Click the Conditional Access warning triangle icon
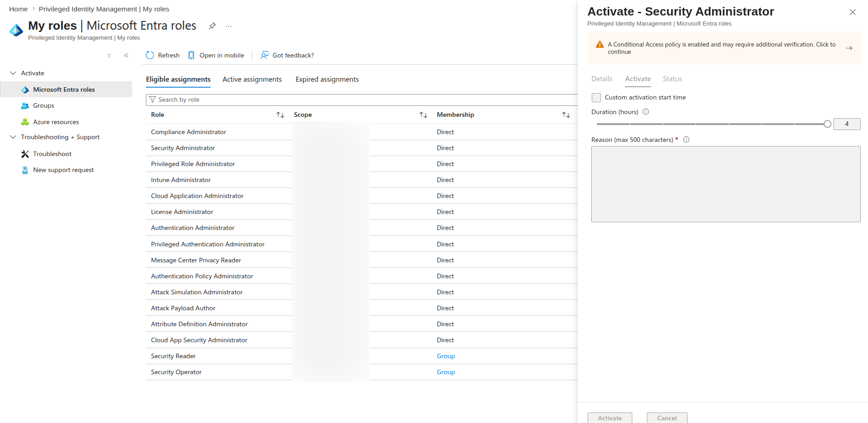Viewport: 868px width, 423px height. (x=600, y=44)
